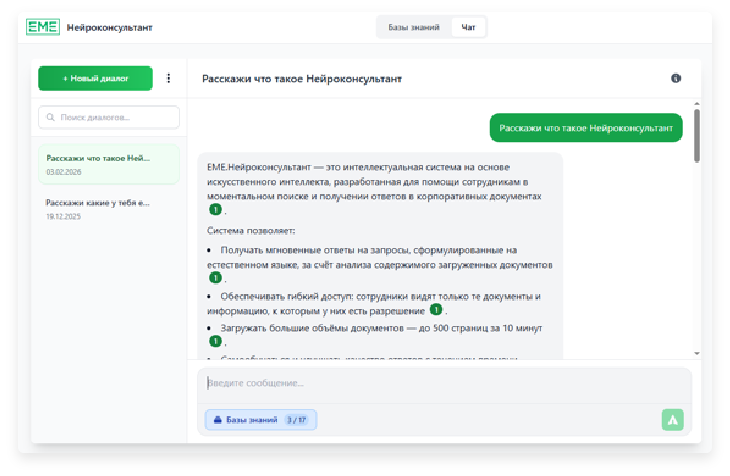Start a new dialog with Новый диалог

[95, 78]
